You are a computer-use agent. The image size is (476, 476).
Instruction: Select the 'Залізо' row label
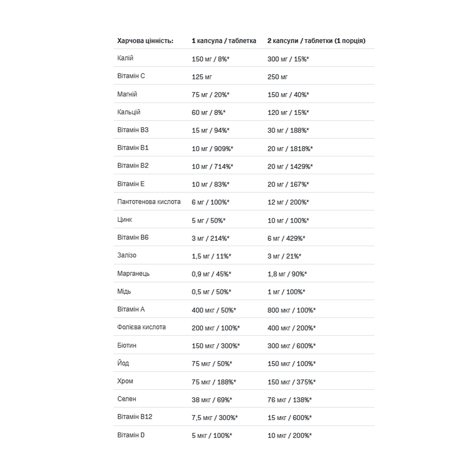(127, 255)
